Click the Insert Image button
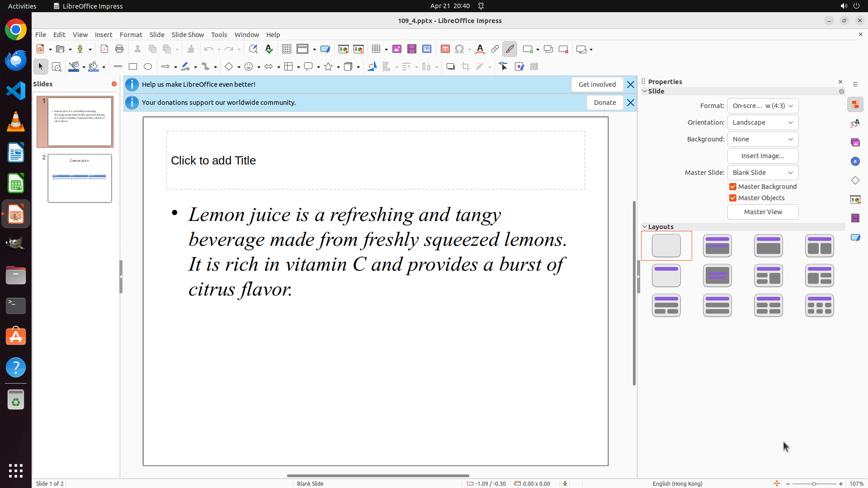 tap(763, 156)
